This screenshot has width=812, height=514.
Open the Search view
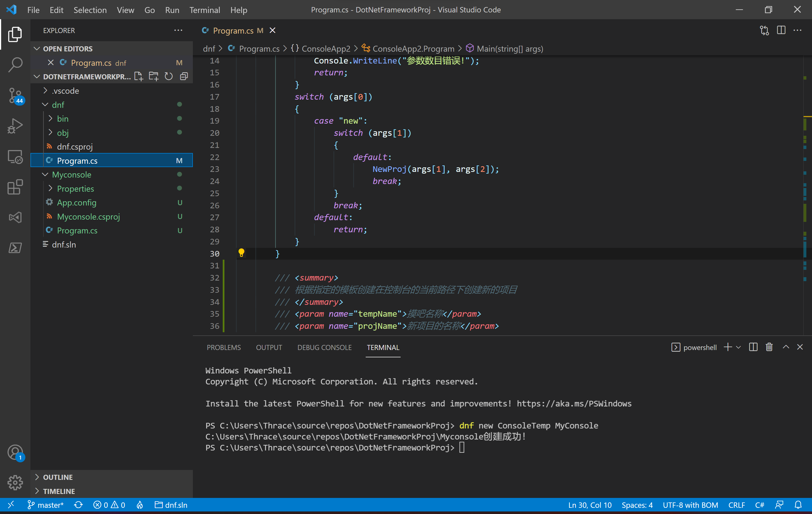tap(15, 64)
